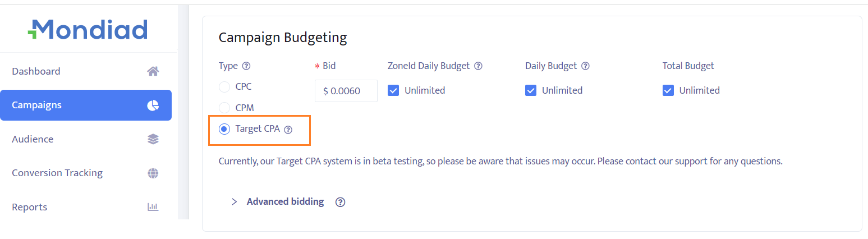
Task: Open the Dashboard menu item
Action: click(x=36, y=71)
